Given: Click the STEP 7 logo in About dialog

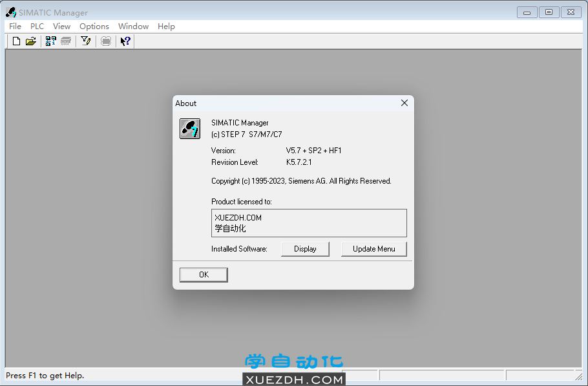Looking at the screenshot, I should tap(190, 129).
